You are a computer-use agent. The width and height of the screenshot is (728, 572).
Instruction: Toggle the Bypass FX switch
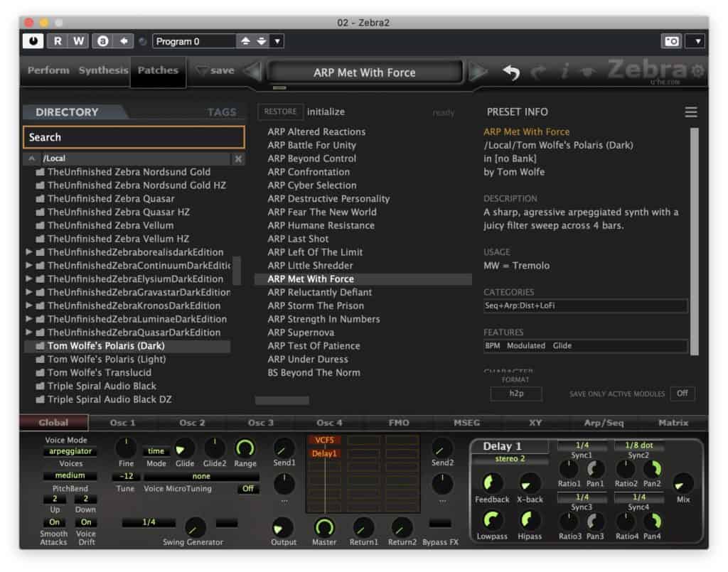(x=439, y=523)
